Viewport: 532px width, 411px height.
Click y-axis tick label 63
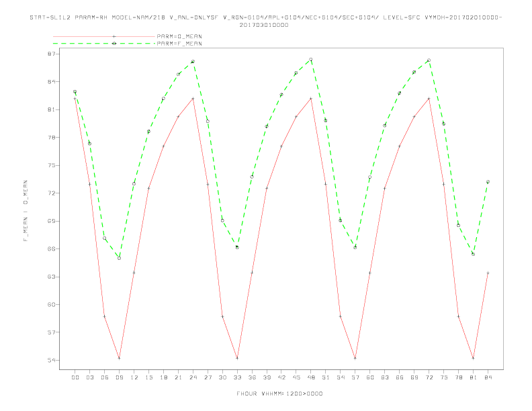click(x=52, y=277)
